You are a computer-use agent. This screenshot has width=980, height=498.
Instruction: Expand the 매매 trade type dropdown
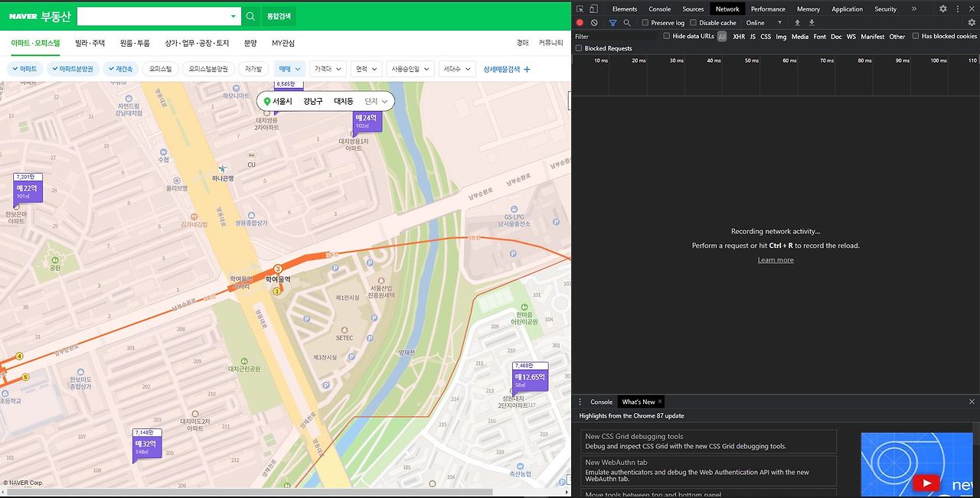tap(290, 69)
